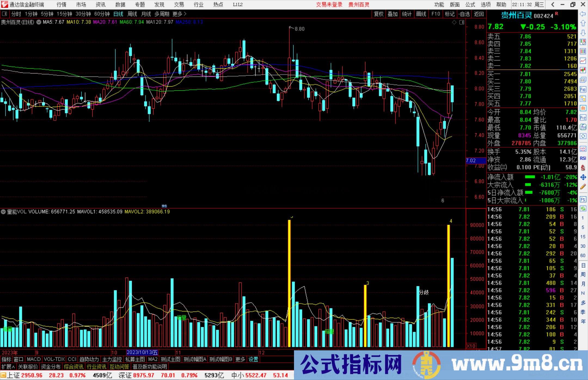The height and width of the screenshot is (380, 588).
Task: Open the trend line chart sidebar icon
Action: click(x=583, y=61)
